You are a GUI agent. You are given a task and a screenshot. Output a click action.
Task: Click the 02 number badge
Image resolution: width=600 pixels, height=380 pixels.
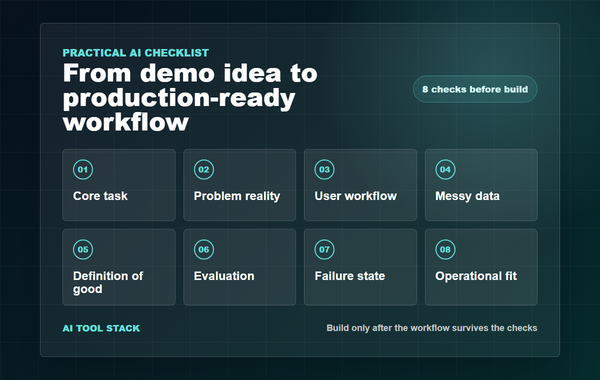(204, 170)
